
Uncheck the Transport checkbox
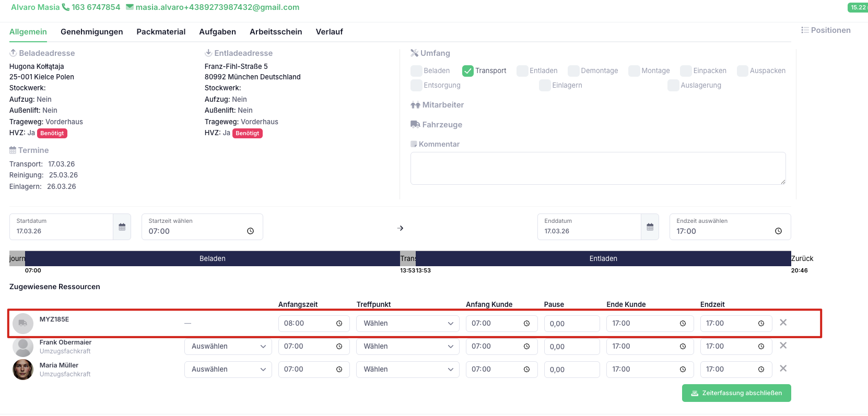click(468, 70)
